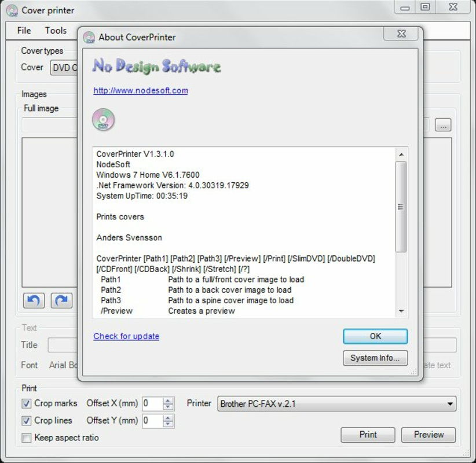Click the scroll down arrow in About text box
Viewport: 476px width, 463px height.
pos(401,311)
